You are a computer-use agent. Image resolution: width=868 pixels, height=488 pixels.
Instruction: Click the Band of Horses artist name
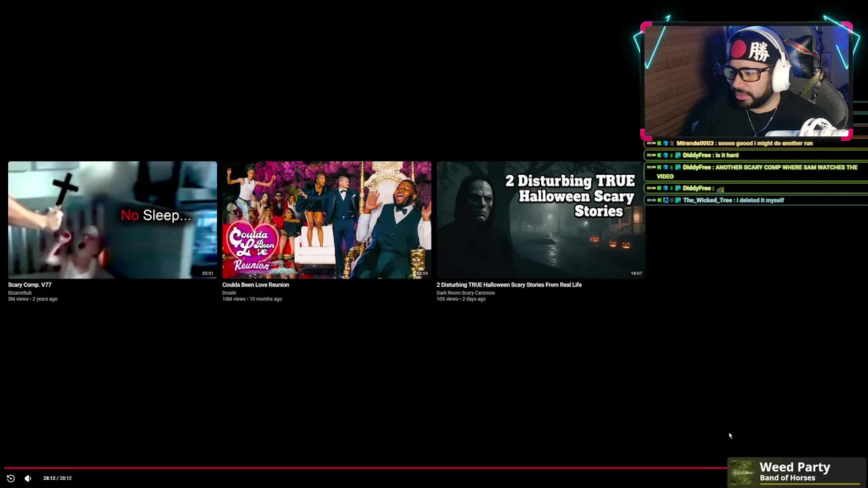click(x=787, y=478)
